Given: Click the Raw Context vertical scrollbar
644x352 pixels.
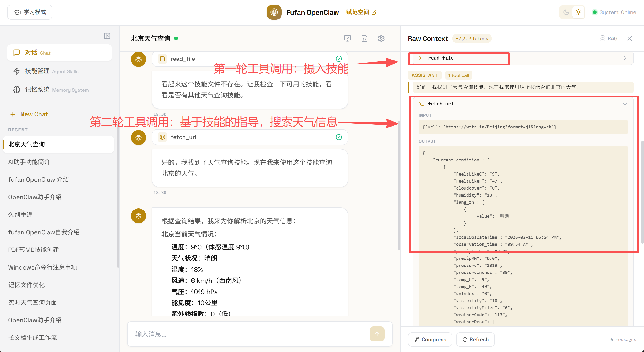Looking at the screenshot, I should (x=642, y=192).
